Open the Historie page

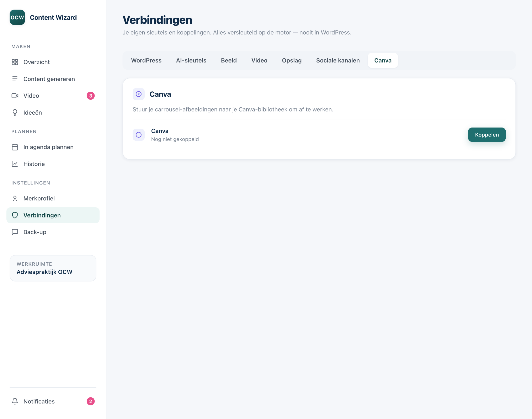point(53,164)
